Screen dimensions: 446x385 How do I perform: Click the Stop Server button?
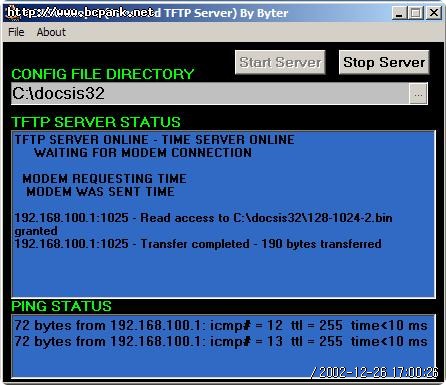(384, 62)
